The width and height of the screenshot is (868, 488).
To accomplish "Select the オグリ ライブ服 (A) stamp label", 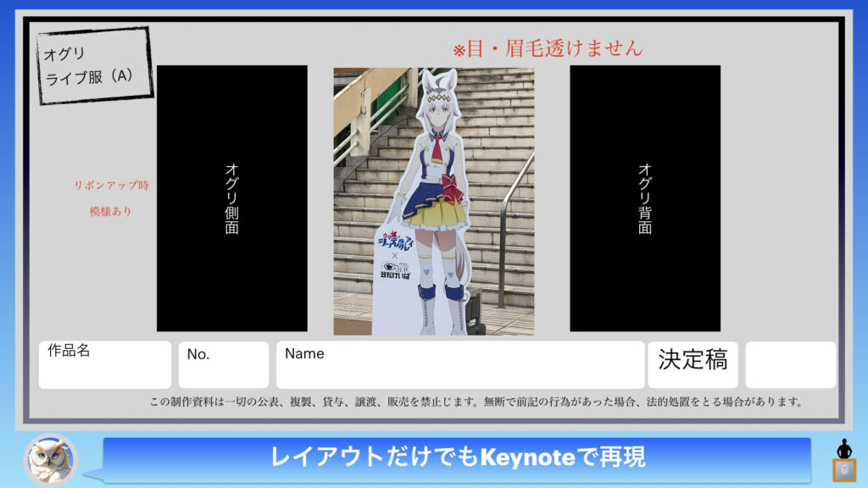I will pyautogui.click(x=95, y=65).
